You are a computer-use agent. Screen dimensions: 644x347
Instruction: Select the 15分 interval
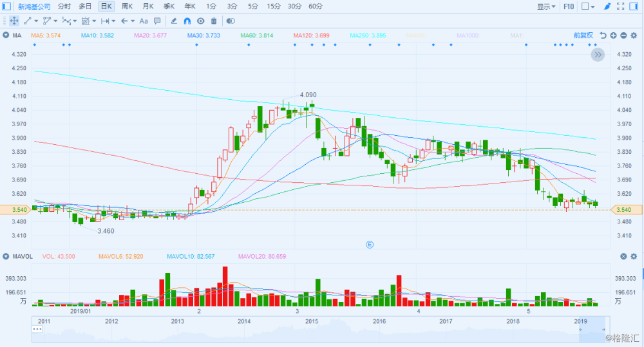[274, 6]
